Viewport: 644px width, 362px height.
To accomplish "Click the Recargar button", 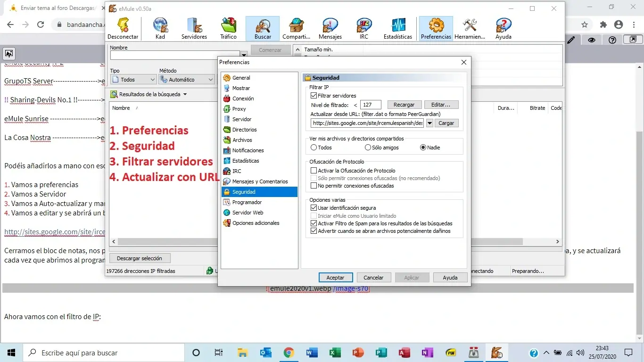I will tap(404, 105).
